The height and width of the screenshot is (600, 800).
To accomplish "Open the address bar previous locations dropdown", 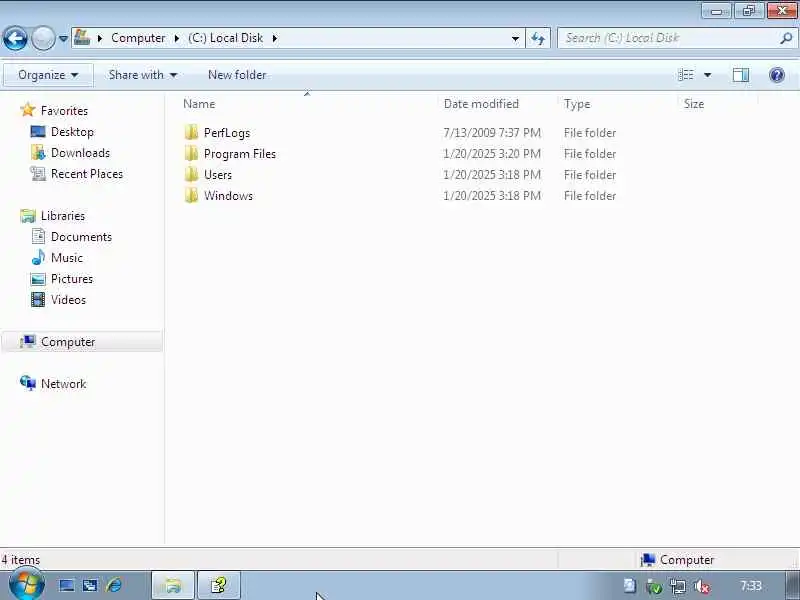I will 515,38.
